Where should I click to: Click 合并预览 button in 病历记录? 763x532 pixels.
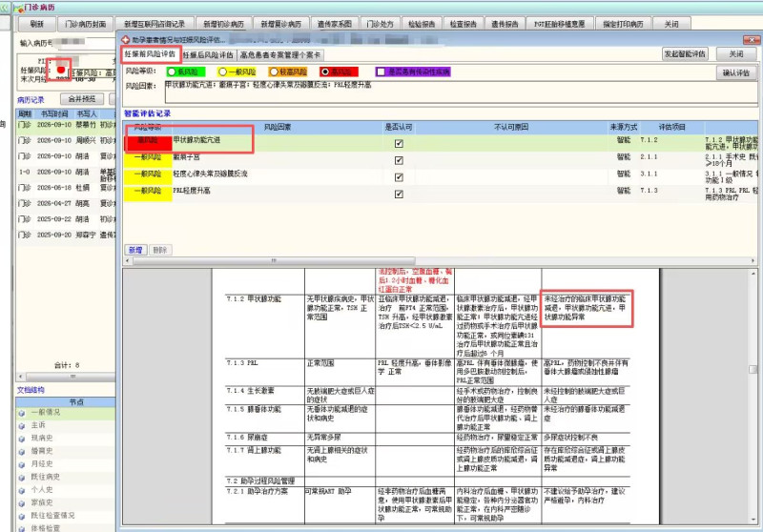(x=82, y=99)
